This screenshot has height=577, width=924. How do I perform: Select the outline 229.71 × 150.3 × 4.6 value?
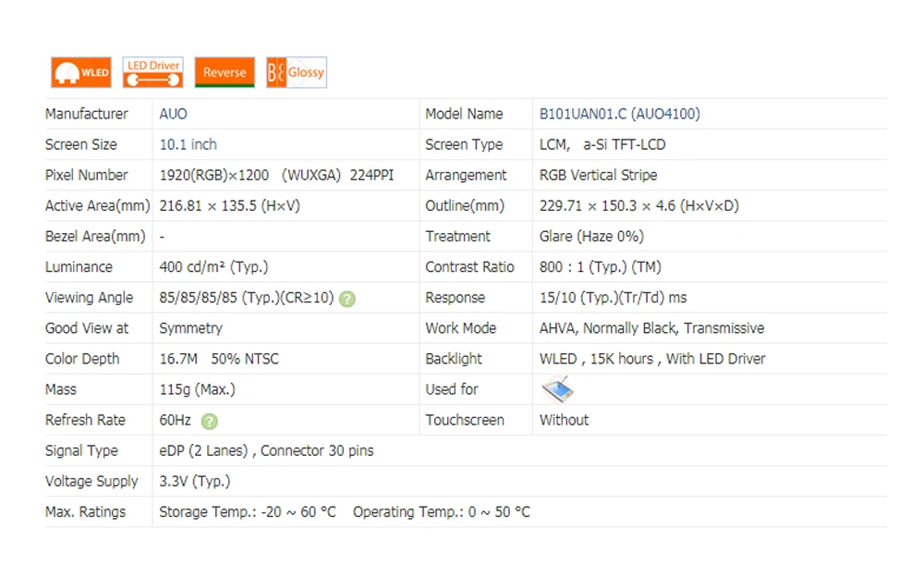(x=638, y=206)
